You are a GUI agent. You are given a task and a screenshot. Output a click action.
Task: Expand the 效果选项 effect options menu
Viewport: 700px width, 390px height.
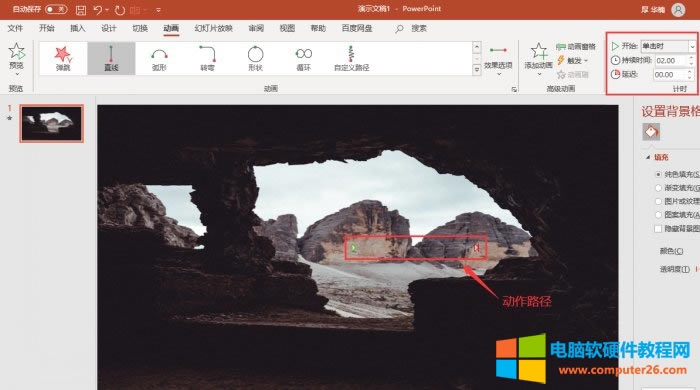[498, 60]
